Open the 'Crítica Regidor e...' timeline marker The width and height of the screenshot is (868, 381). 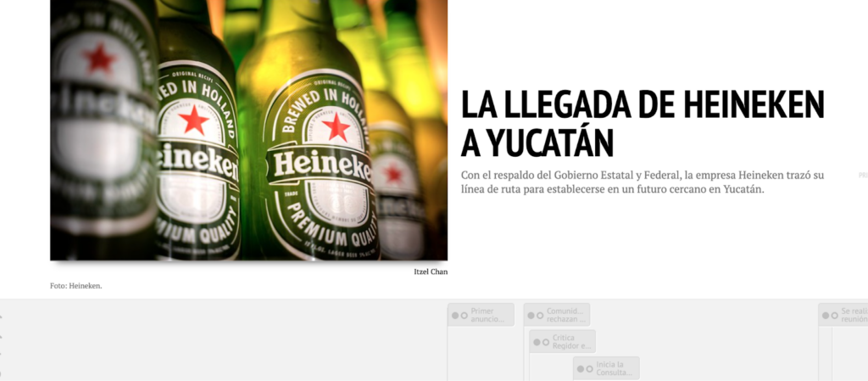(563, 342)
